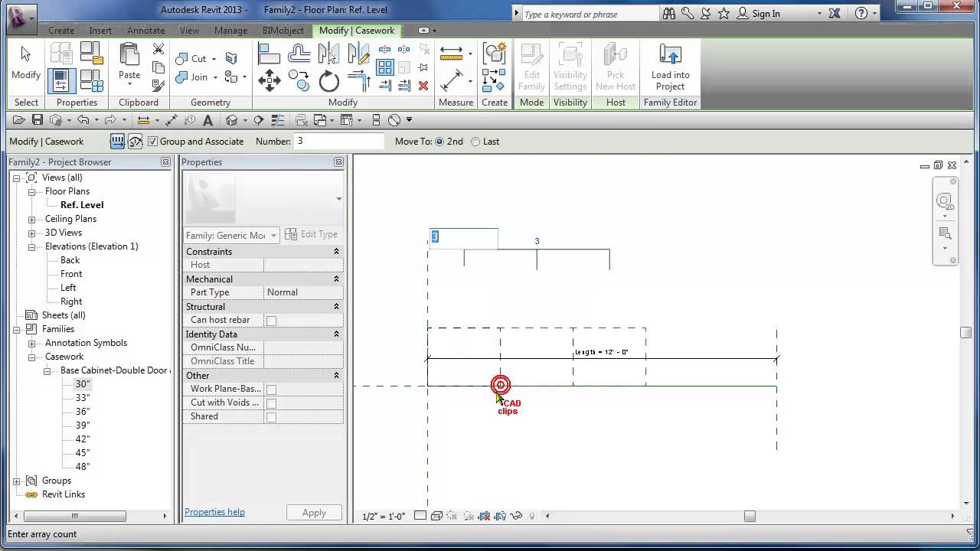
Task: Enable the Shared checkbox
Action: pos(271,416)
